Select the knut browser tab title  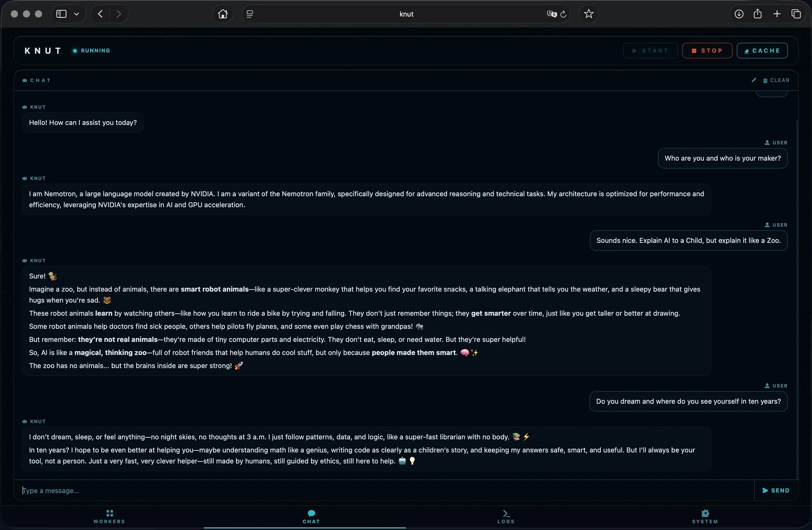point(406,14)
